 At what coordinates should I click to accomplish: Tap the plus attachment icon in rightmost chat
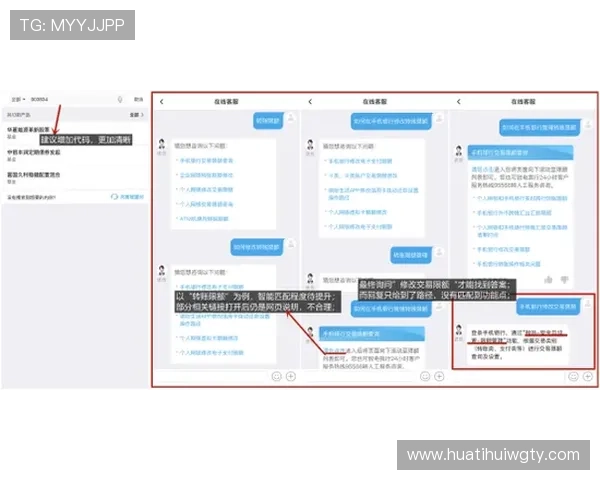[588, 377]
